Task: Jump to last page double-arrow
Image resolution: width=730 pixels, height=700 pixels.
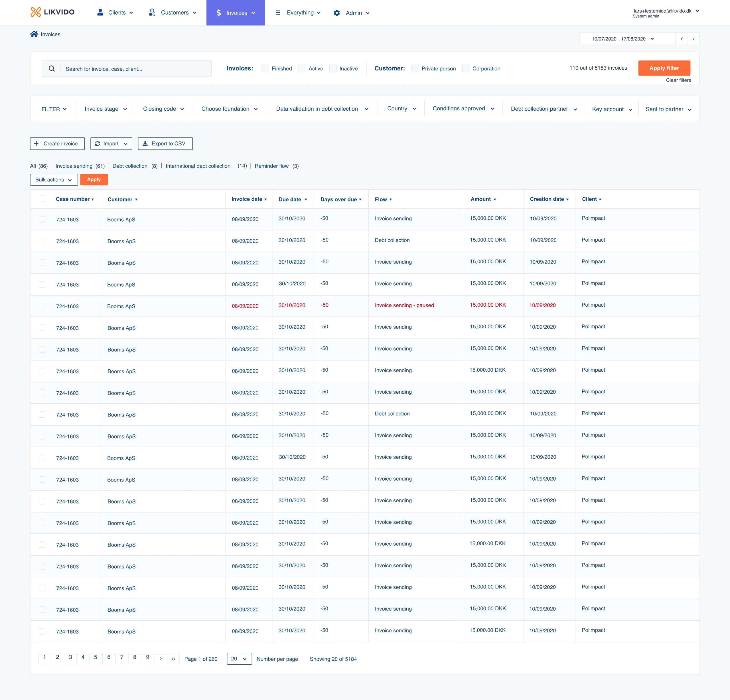Action: 173,659
